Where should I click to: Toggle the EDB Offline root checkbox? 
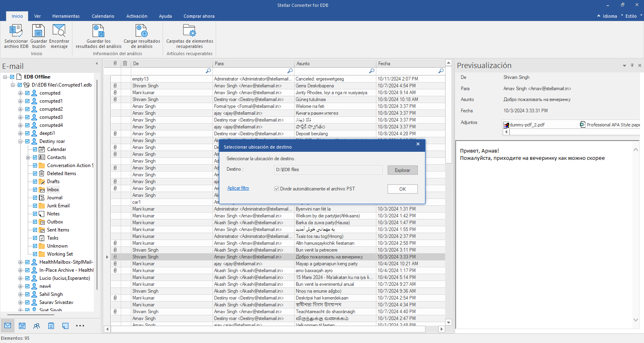tap(12, 77)
